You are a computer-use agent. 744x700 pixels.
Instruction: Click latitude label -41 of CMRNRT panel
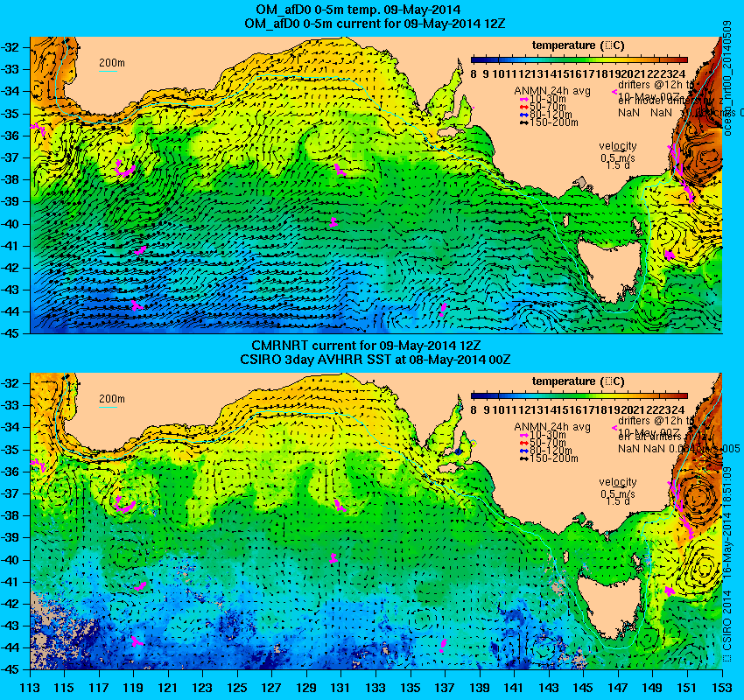11,581
